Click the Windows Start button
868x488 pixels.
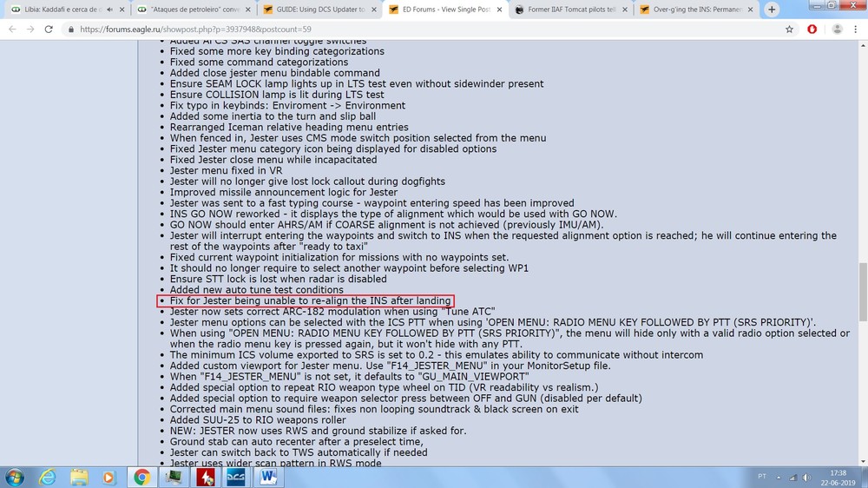pos(15,477)
